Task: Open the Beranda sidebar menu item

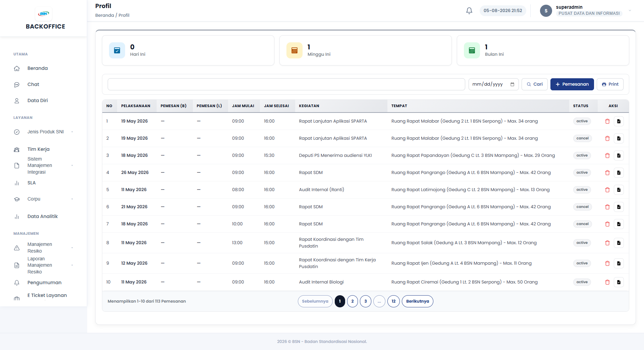Action: coord(38,68)
